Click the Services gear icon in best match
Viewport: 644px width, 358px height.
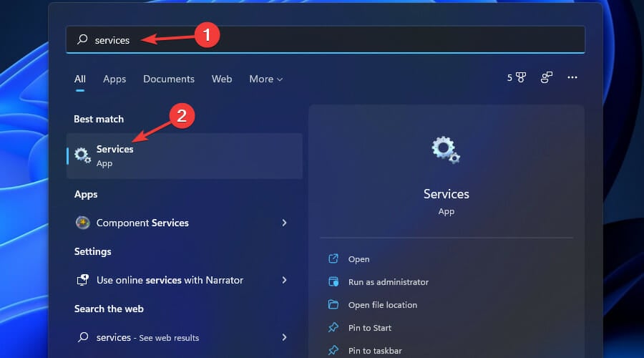(x=82, y=156)
